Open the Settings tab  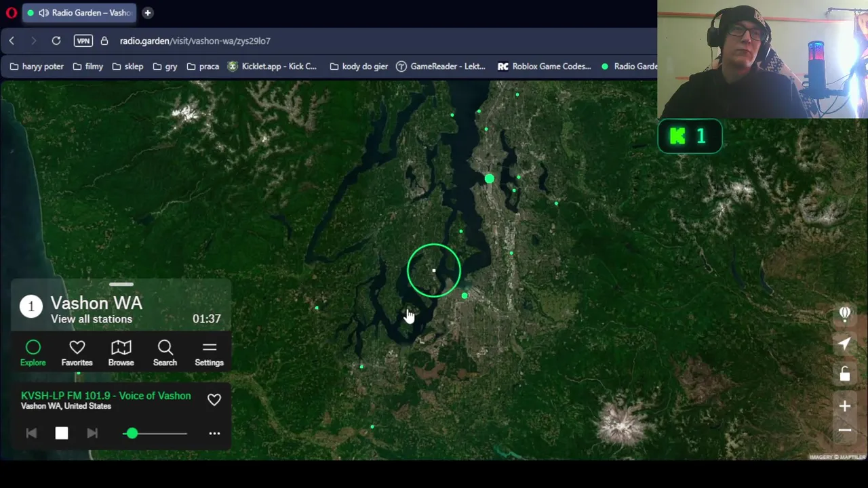click(x=209, y=353)
